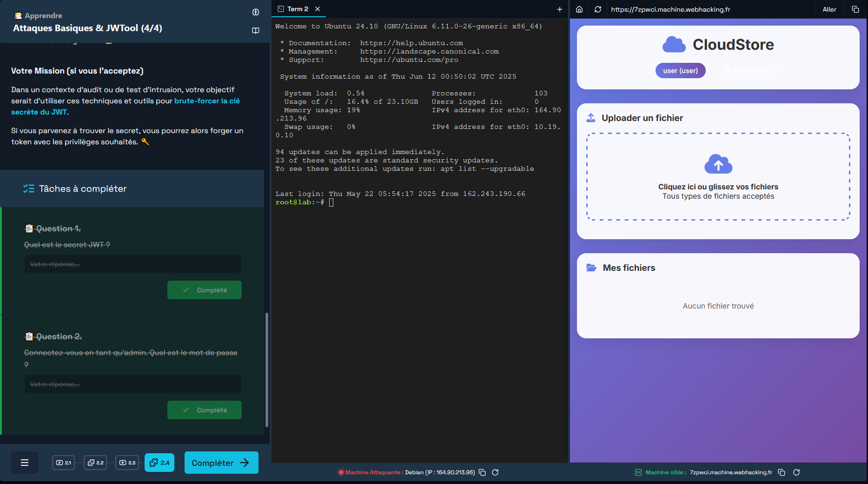Screen dimensions: 868x484
Task: Click the upload icon beside 'Uploader un fichier'
Action: coord(591,118)
